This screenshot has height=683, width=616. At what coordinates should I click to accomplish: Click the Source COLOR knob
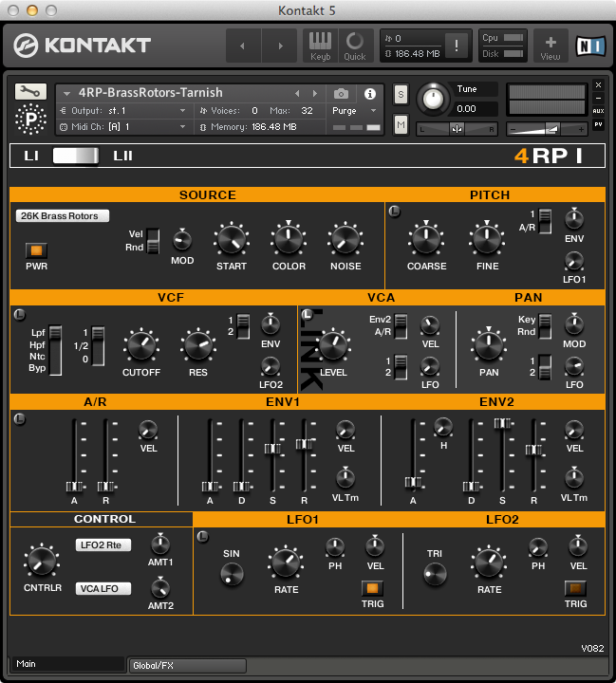click(x=289, y=240)
